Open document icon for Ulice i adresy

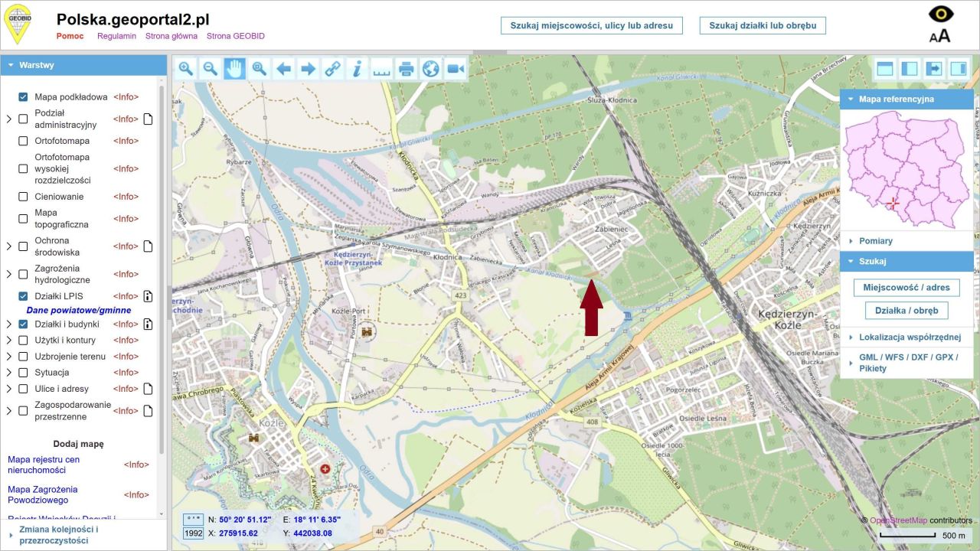(149, 389)
